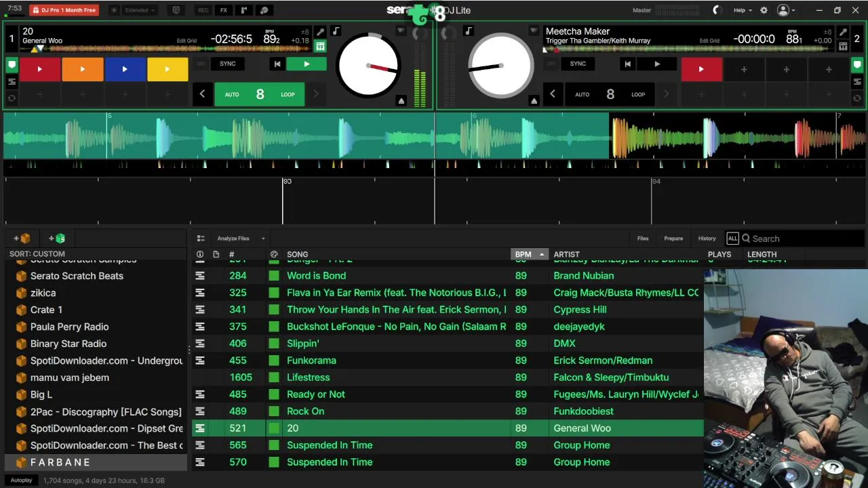Trigger deck 1 blue cue point
This screenshot has height=488, width=868.
[125, 69]
